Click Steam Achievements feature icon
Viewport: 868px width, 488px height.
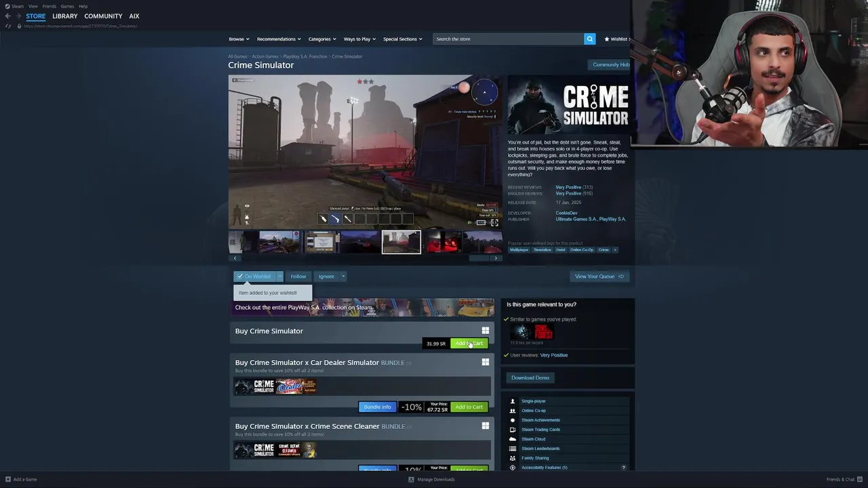(x=513, y=420)
